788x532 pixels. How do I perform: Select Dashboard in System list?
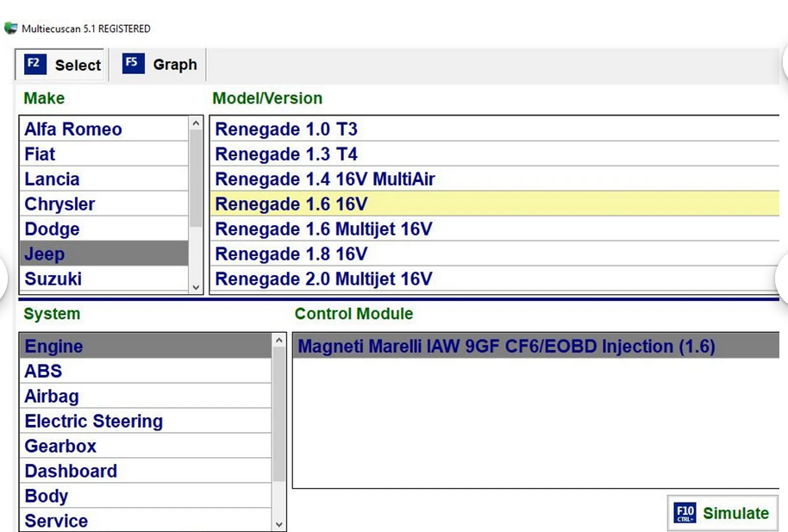(146, 471)
